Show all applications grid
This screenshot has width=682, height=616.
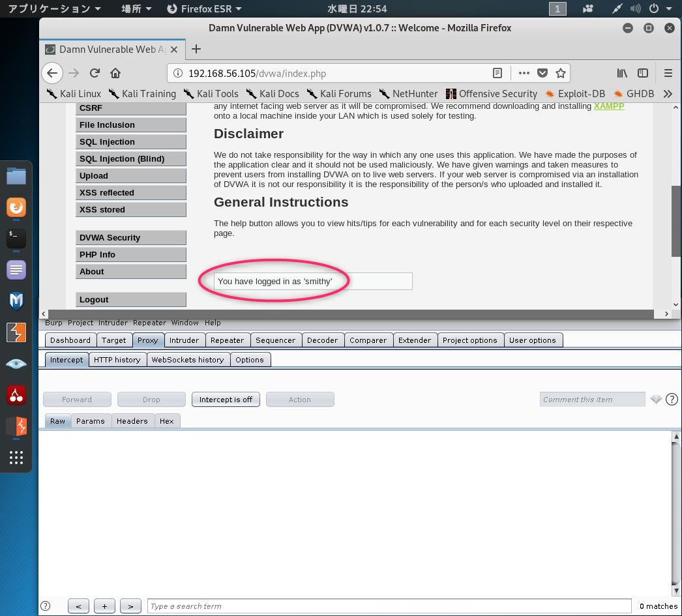tap(16, 458)
